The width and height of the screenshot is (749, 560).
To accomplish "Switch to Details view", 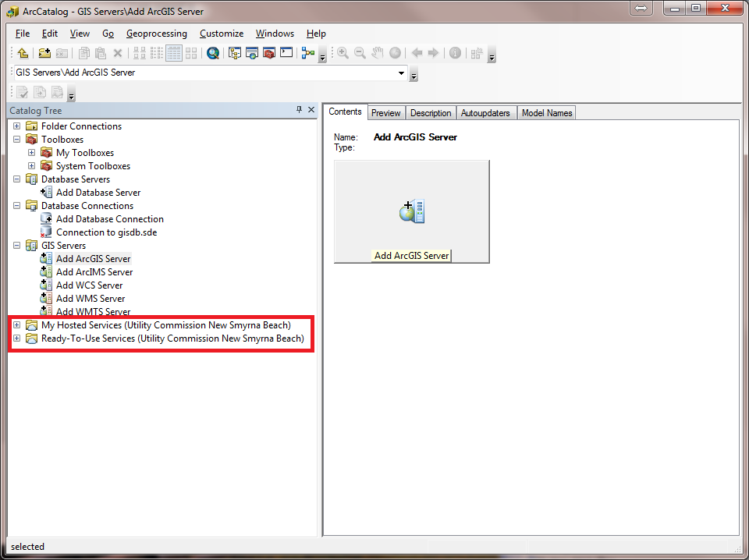I will 174,53.
